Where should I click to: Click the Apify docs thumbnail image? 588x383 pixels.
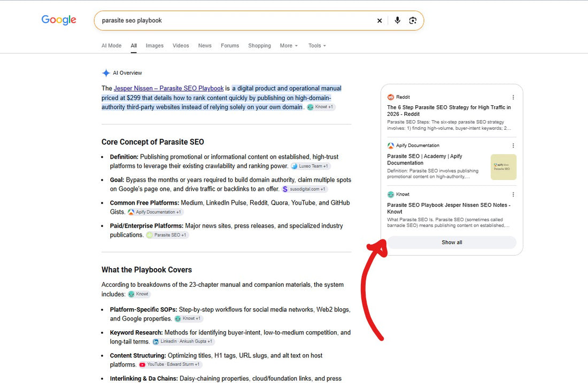503,167
